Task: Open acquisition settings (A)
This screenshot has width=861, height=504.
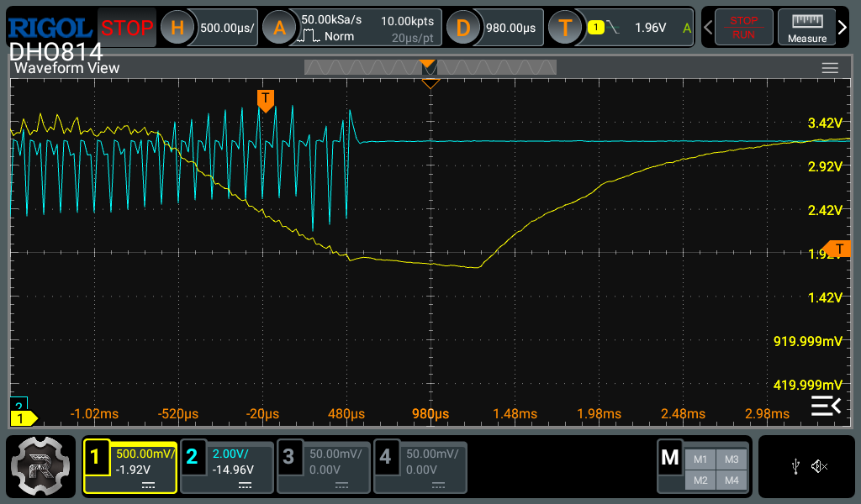Action: pos(280,28)
